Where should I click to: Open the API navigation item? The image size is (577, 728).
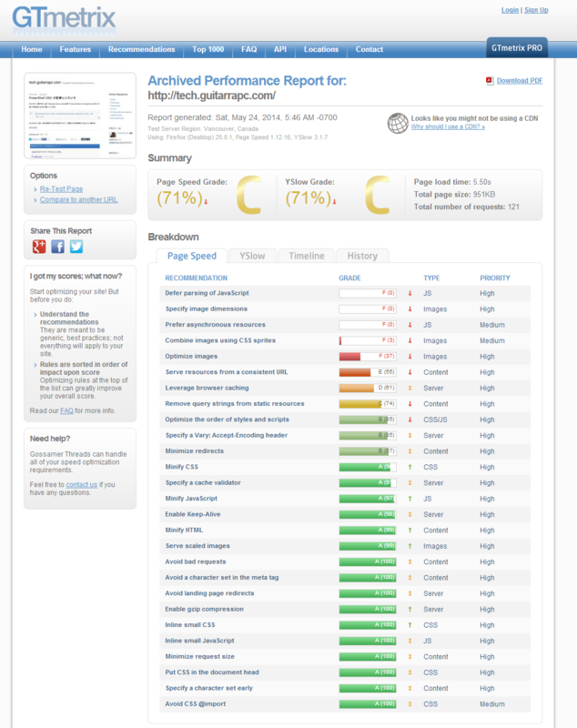280,49
